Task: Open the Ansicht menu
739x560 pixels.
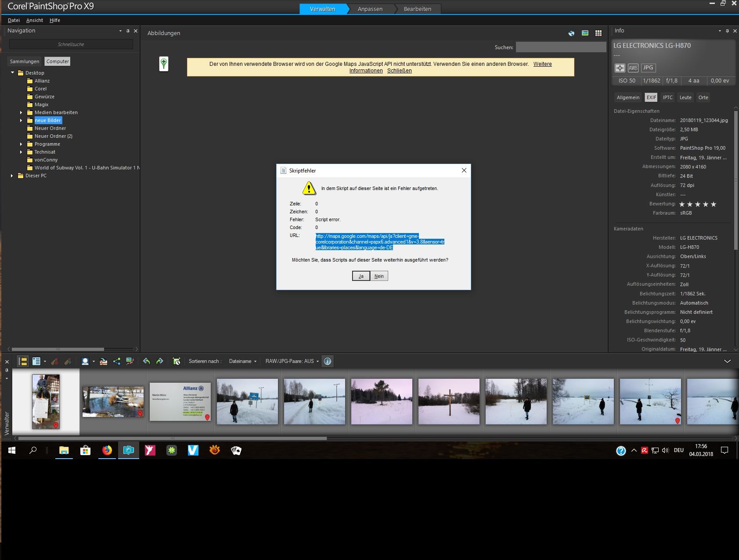Action: click(34, 20)
